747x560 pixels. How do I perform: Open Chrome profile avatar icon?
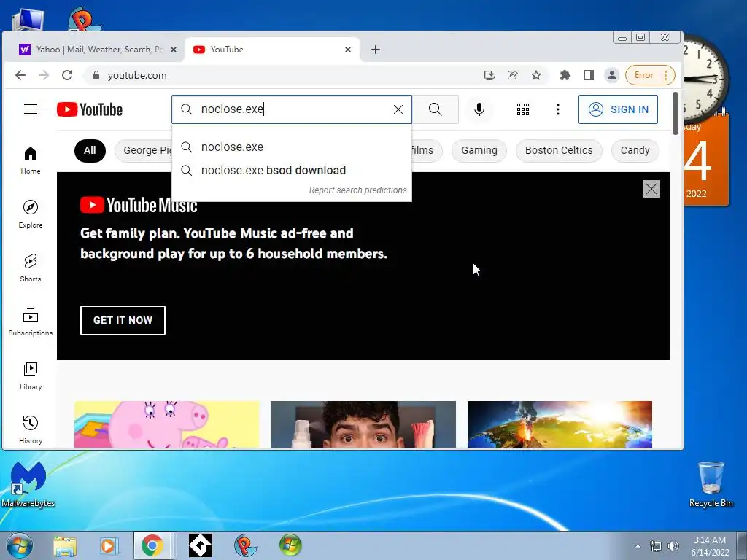(x=612, y=75)
